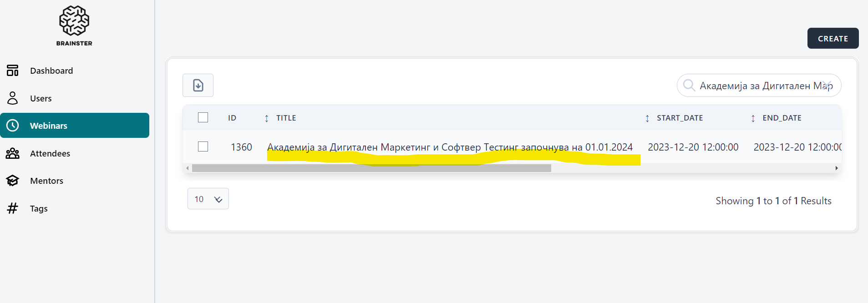Sort table by TITLE column
The height and width of the screenshot is (303, 868).
(267, 118)
